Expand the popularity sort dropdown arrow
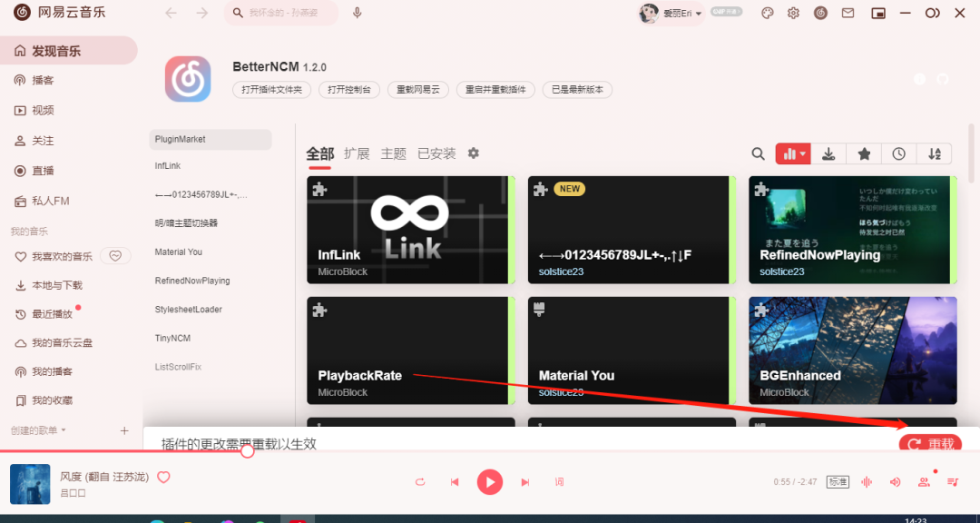 (802, 153)
